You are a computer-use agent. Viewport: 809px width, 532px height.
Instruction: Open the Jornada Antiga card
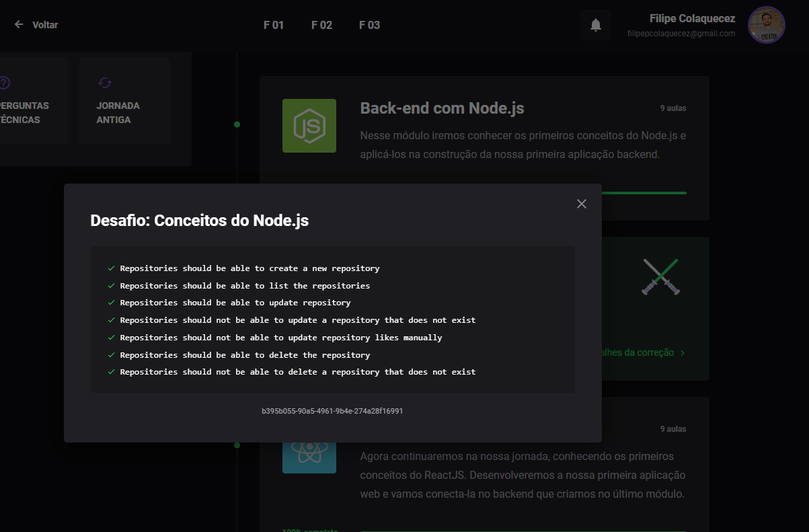click(124, 100)
